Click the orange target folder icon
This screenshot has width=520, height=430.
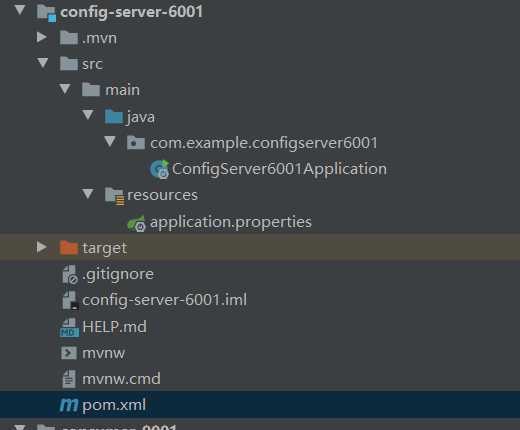pyautogui.click(x=69, y=248)
